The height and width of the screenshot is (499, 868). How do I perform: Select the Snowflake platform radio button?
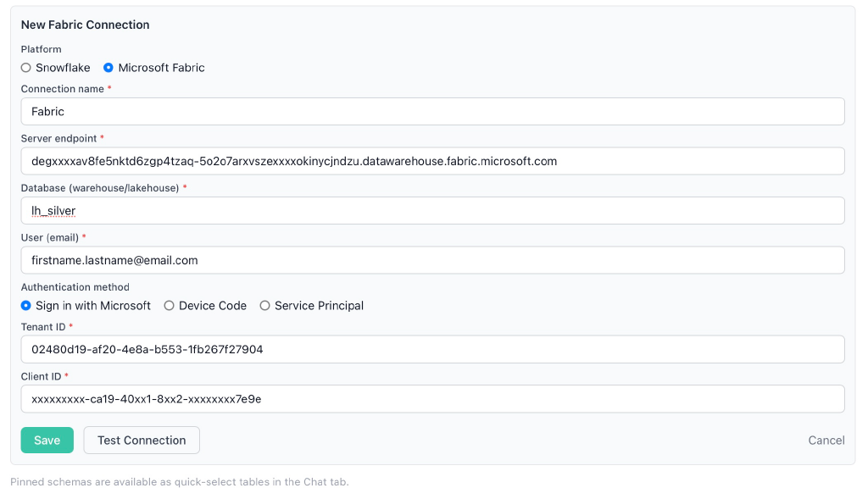26,68
